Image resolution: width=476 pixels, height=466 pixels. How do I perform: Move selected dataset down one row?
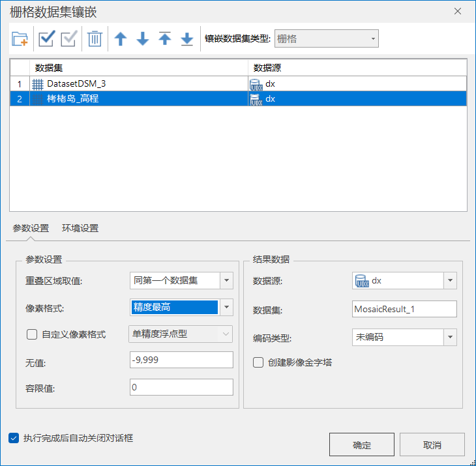143,39
